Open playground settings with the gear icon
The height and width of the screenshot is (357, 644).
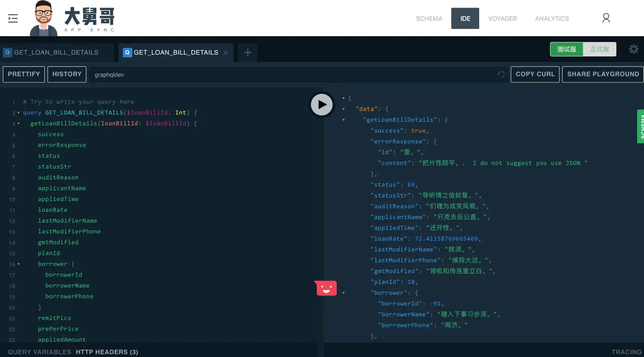point(634,49)
